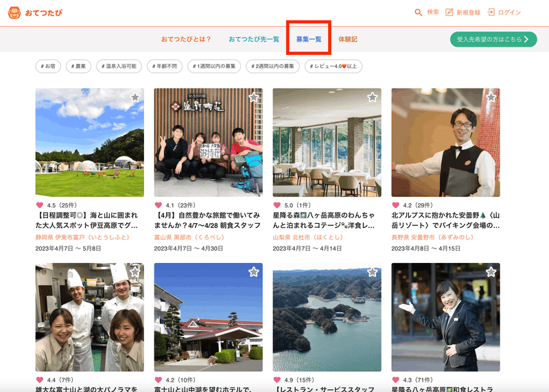This screenshot has height=392, width=549.
Task: Favorite the 北杜市 cottage listing star
Action: click(373, 97)
